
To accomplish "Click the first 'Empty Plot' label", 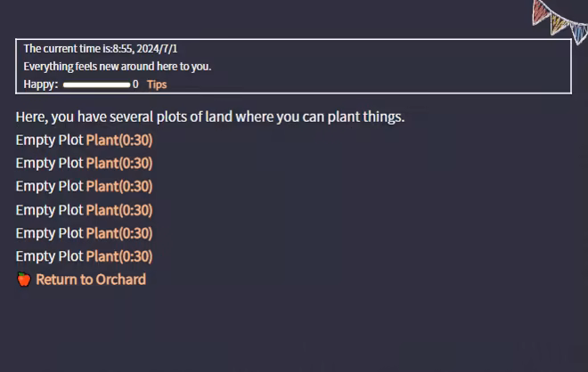I will (49, 140).
